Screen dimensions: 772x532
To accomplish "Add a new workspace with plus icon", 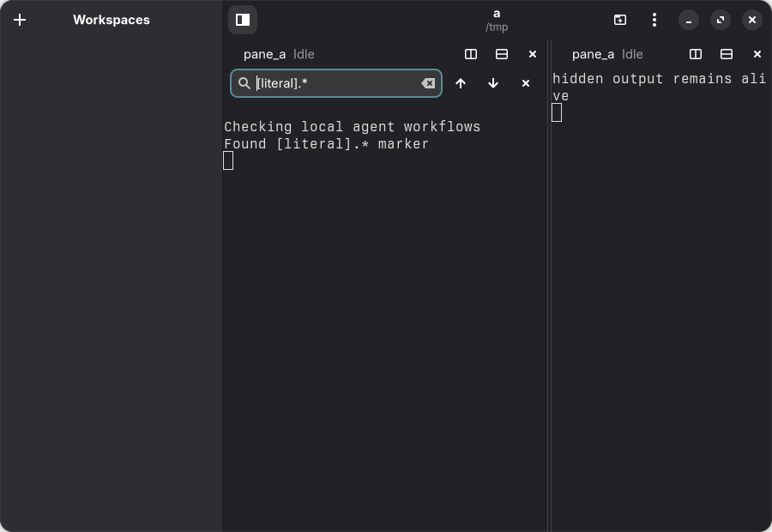I will click(20, 20).
